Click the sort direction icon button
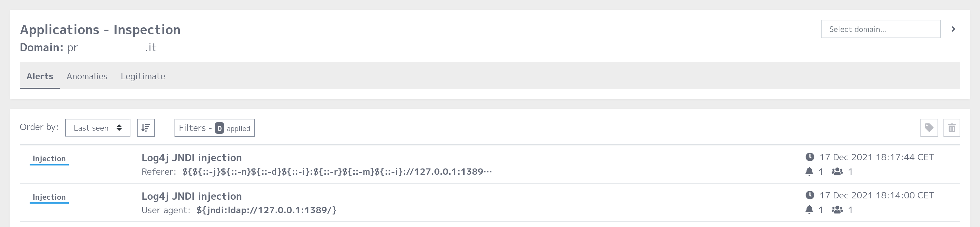This screenshot has width=980, height=227. pyautogui.click(x=146, y=128)
